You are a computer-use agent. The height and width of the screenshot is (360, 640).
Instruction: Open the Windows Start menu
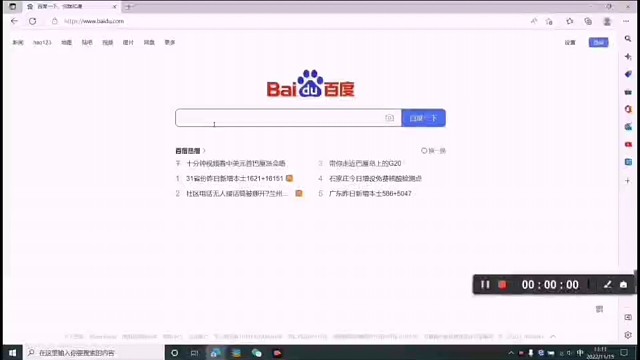[x=12, y=353]
